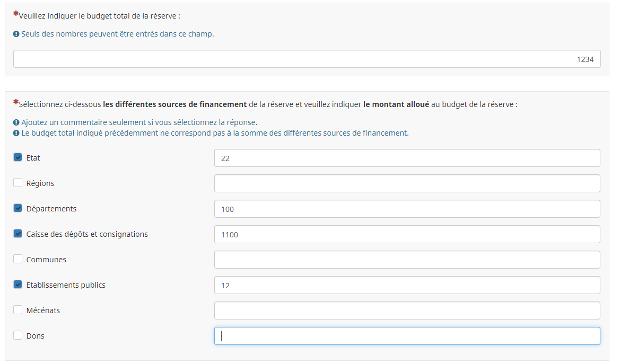Uncheck the Départements checkbox
620x364 pixels.
click(x=18, y=208)
